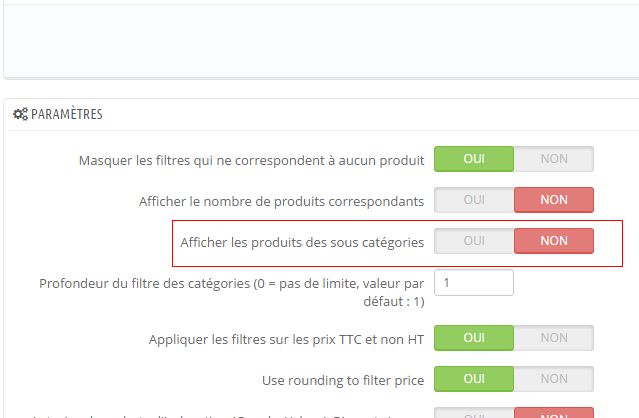Click the Afficher les produits des sous catégories label
Image resolution: width=639 pixels, height=418 pixels.
coord(302,242)
